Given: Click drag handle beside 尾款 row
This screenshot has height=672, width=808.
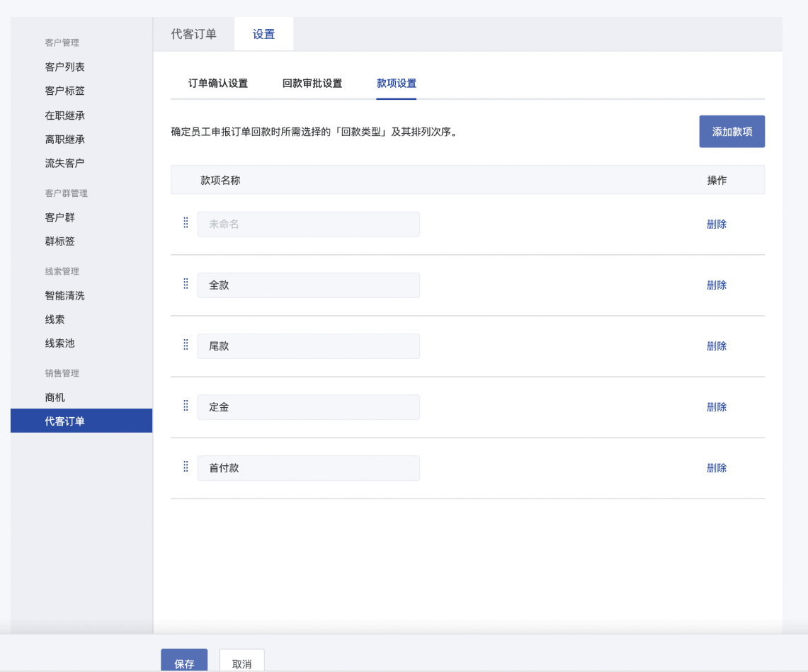Looking at the screenshot, I should [x=186, y=344].
